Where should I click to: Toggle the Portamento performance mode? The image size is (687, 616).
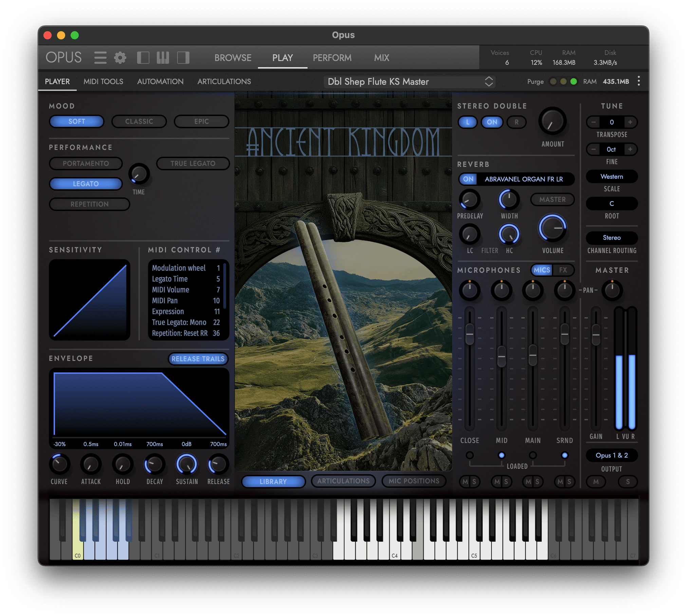(86, 163)
